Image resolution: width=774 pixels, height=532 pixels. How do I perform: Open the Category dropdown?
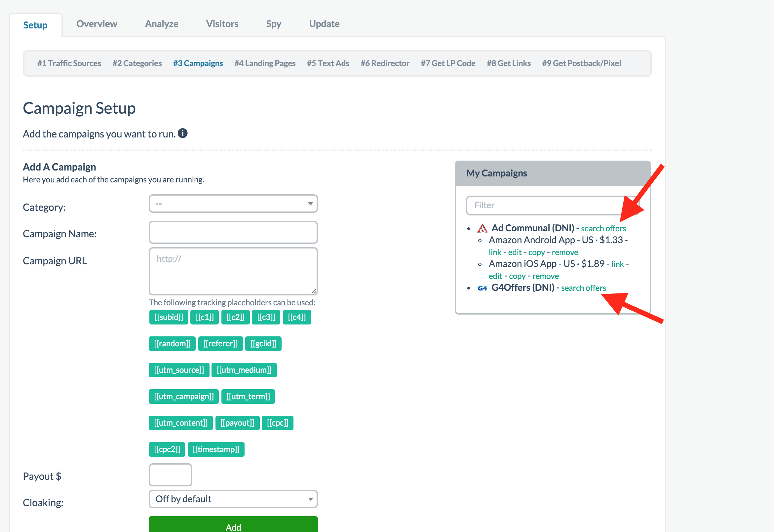coord(233,204)
